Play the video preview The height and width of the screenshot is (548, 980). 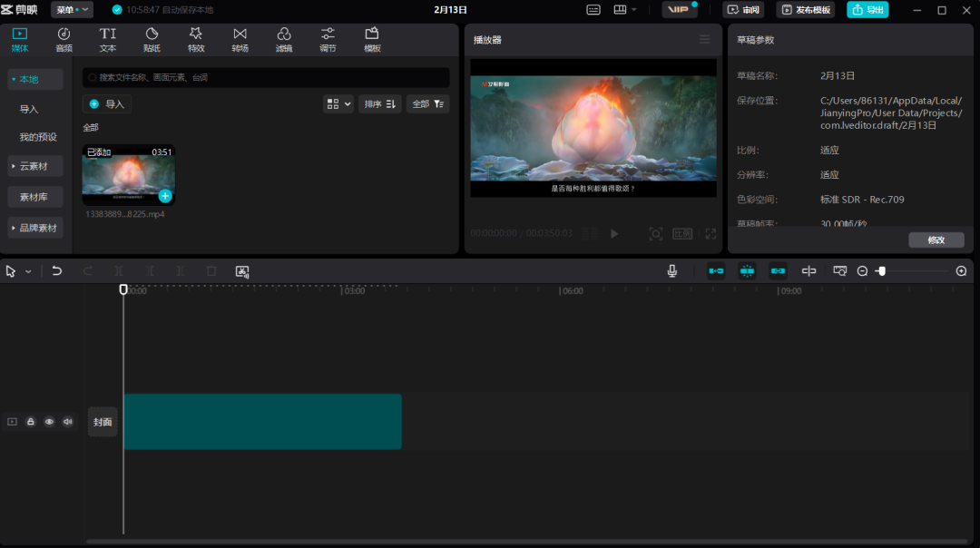pyautogui.click(x=614, y=234)
